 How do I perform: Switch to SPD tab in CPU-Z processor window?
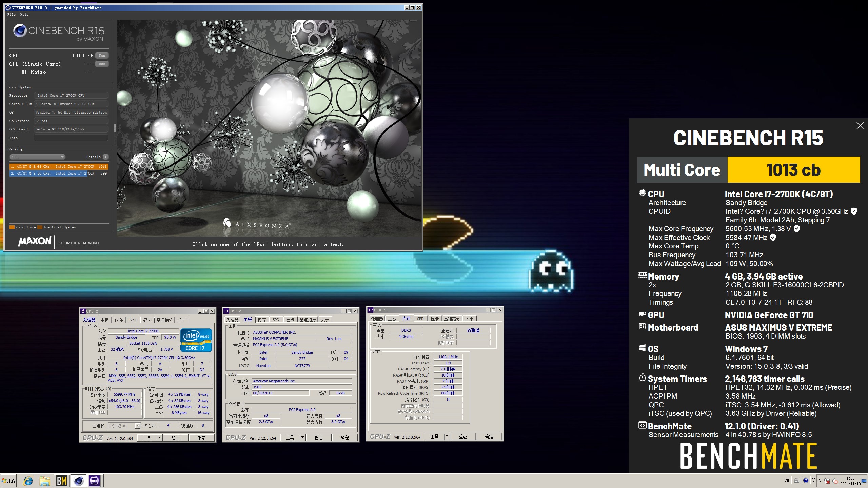pos(133,320)
